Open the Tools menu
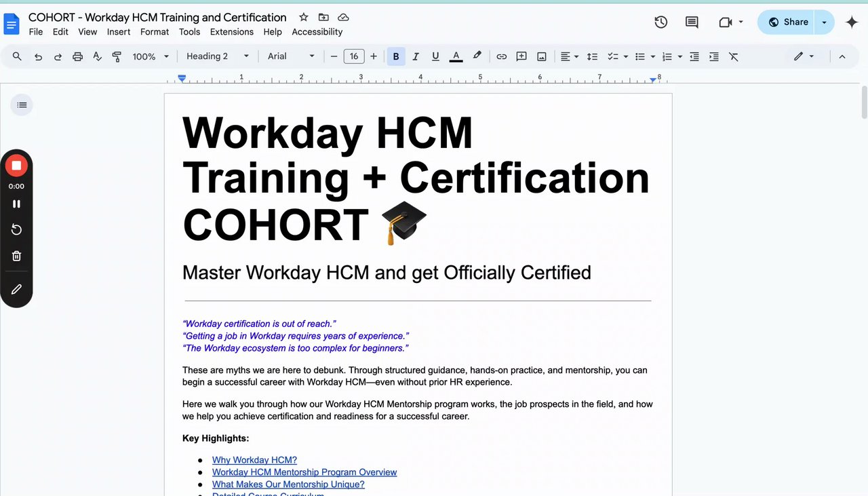The height and width of the screenshot is (496, 868). click(x=189, y=32)
